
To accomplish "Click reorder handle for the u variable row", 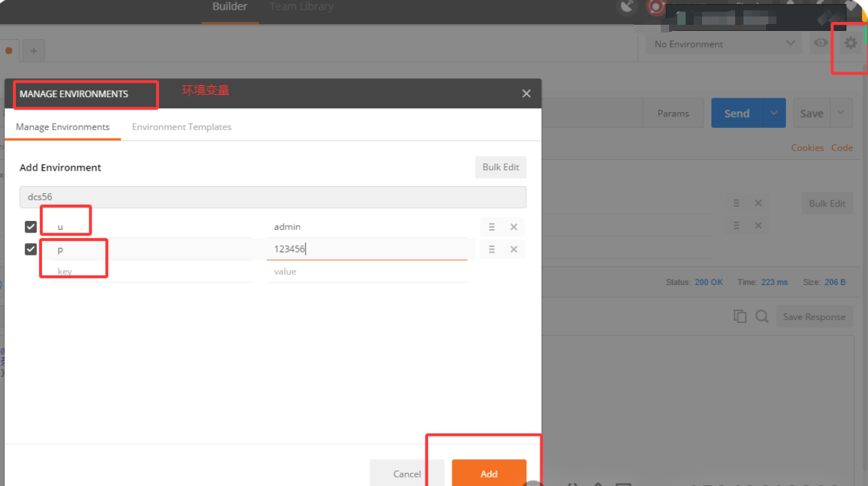I will [491, 227].
